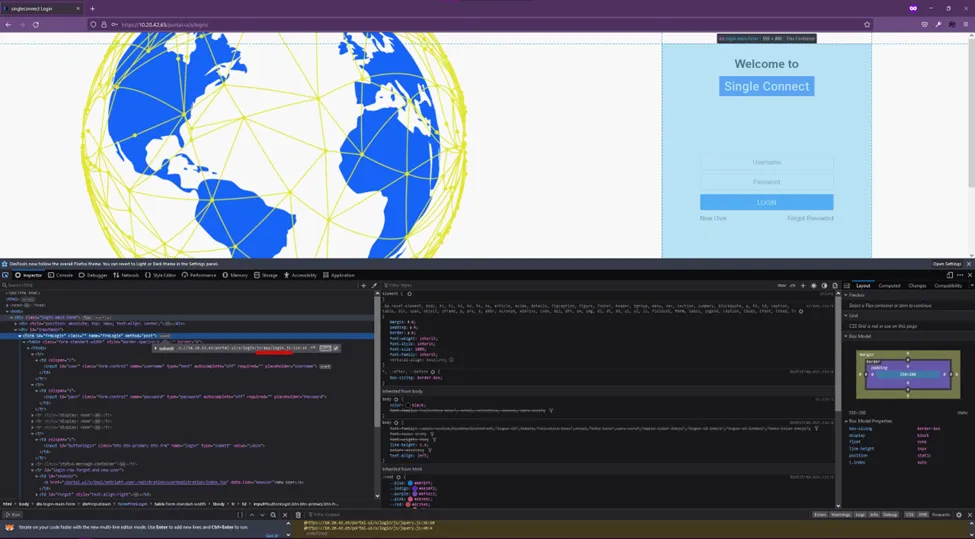This screenshot has height=539, width=975.
Task: Open the Style Editor tab
Action: [161, 275]
